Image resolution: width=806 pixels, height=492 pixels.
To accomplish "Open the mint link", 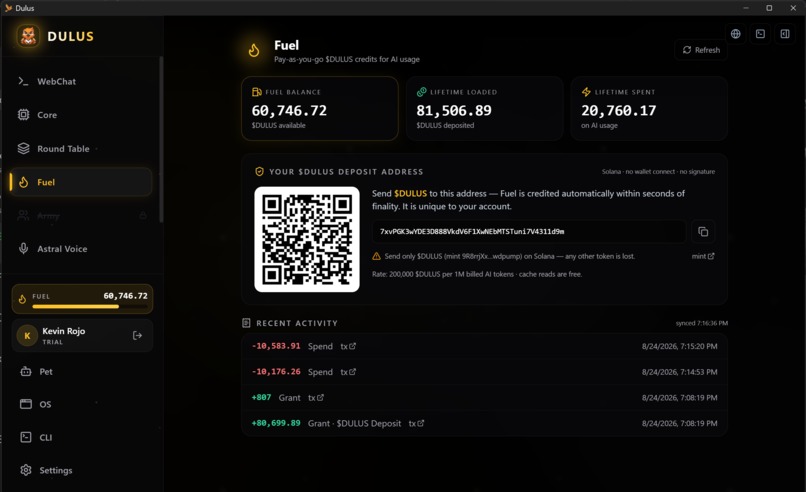I will (x=703, y=256).
